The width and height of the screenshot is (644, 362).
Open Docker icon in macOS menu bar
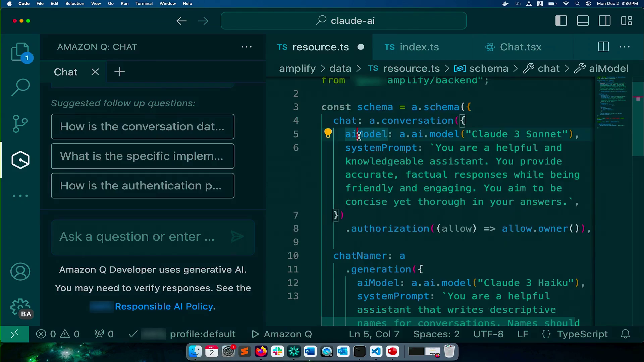tap(505, 4)
